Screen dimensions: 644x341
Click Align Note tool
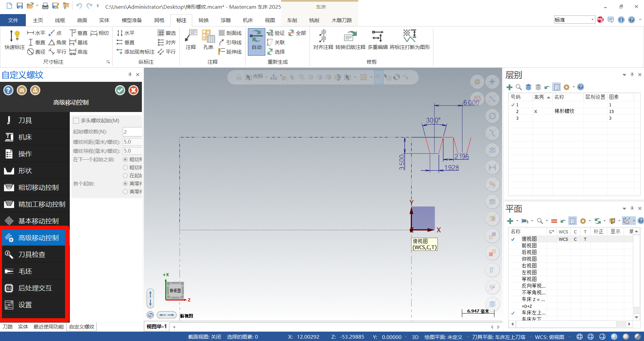pos(323,40)
